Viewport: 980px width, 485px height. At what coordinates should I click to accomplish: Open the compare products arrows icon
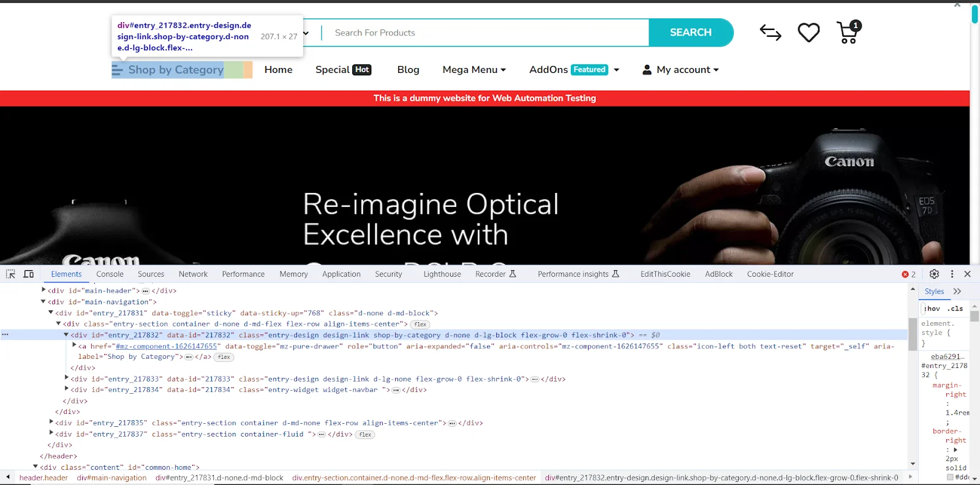point(770,33)
